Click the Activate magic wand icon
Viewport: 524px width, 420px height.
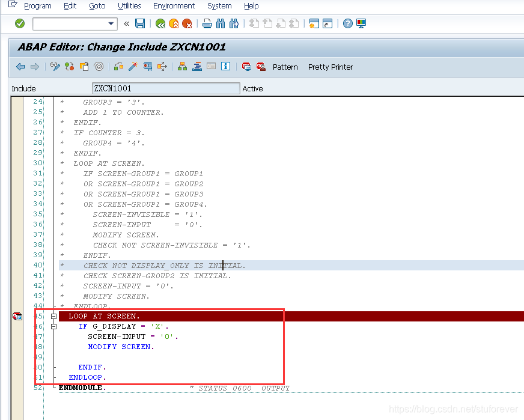133,67
